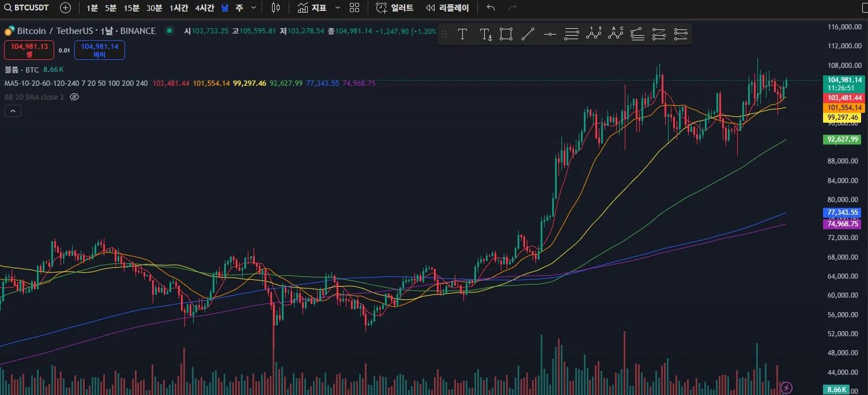The height and width of the screenshot is (395, 868).
Task: Select the Elliott 1-5 wave tool
Action: [x=594, y=34]
